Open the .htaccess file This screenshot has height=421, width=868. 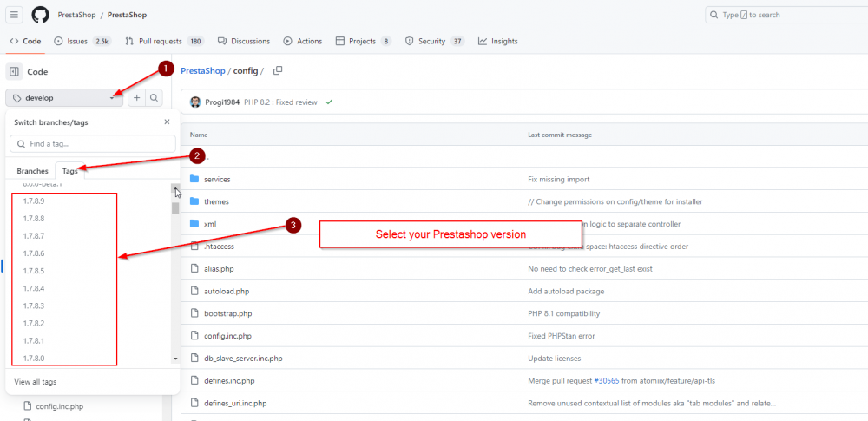(x=220, y=247)
